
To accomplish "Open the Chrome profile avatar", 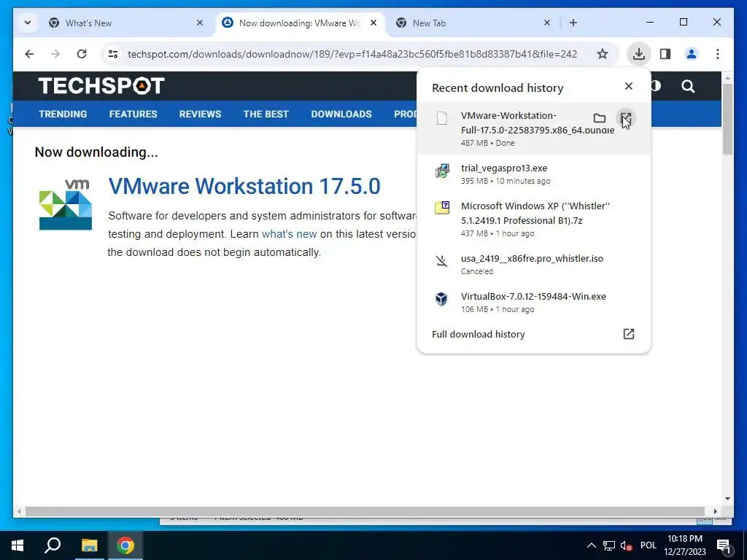I will click(692, 54).
